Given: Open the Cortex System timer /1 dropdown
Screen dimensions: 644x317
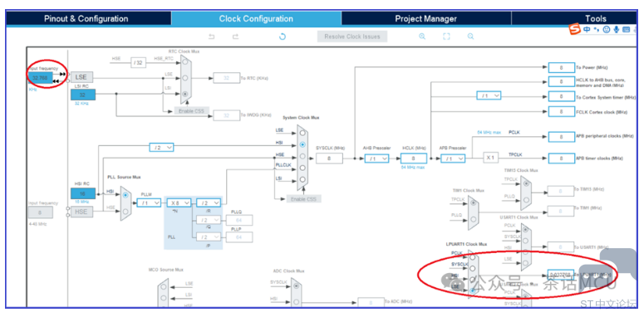Looking at the screenshot, I should pos(489,95).
